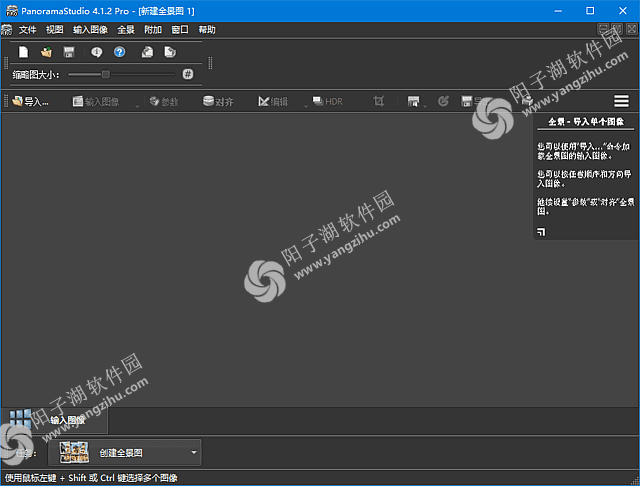Minimize the PanoramaStudio window
The height and width of the screenshot is (486, 640).
558,11
